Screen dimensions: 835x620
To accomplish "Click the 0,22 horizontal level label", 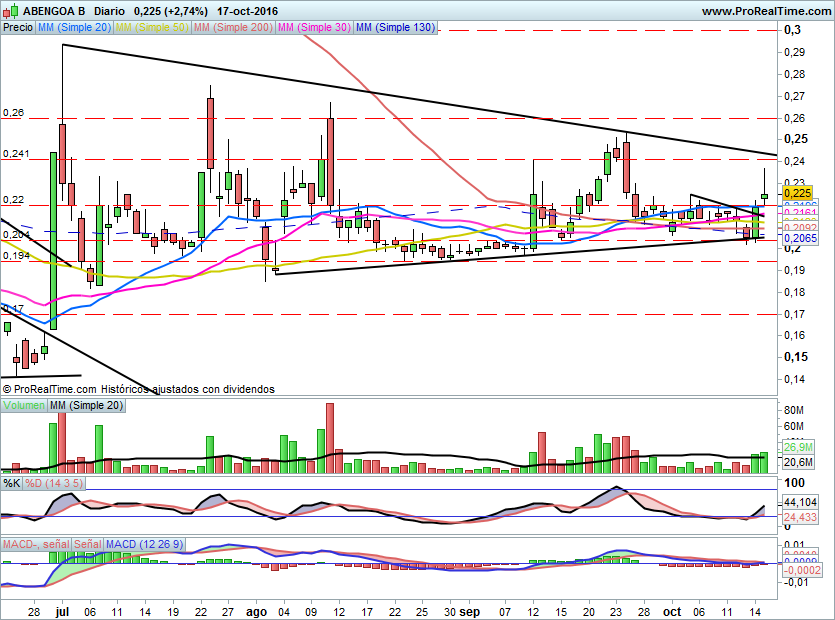I will click(x=13, y=200).
